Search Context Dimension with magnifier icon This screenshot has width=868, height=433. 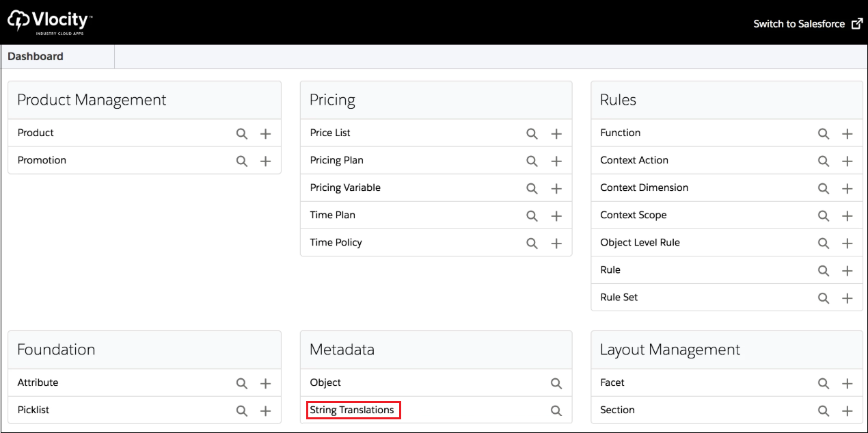824,188
